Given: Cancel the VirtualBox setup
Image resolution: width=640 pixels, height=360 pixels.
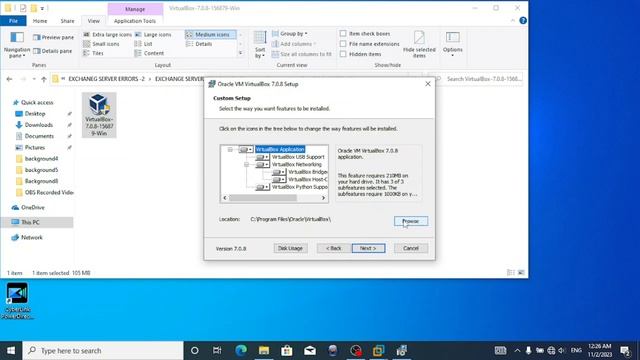Looking at the screenshot, I should click(411, 248).
